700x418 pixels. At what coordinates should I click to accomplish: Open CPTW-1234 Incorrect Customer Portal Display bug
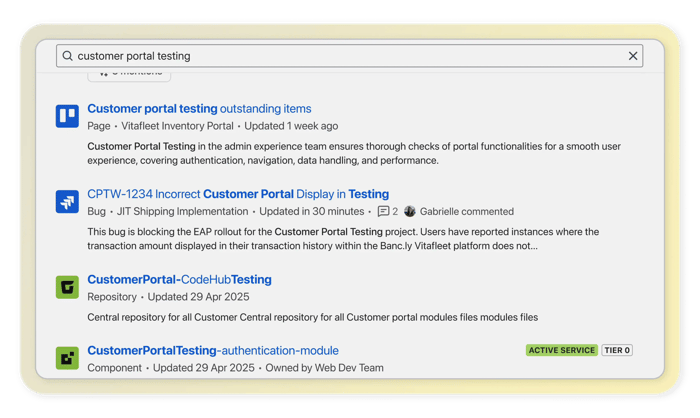238,194
